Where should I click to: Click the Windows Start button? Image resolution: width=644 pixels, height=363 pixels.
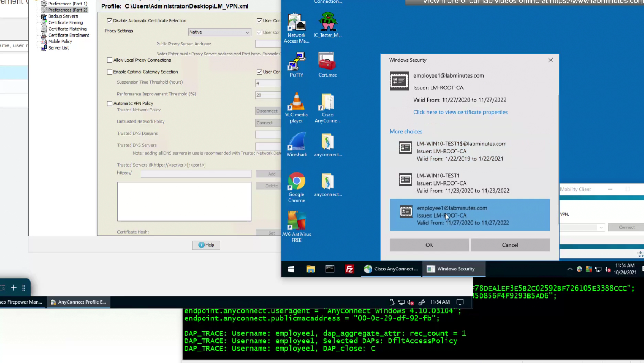point(291,269)
